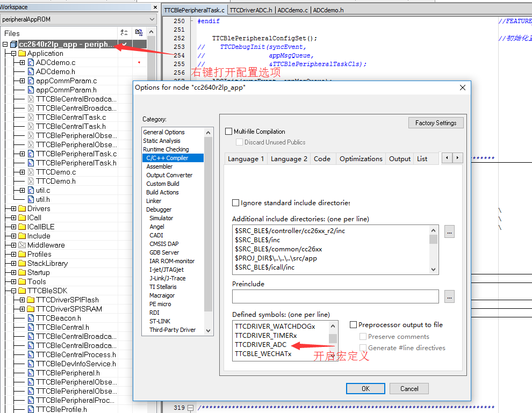Select ADCdemo.c file icon in tree
532x413 pixels.
point(31,62)
